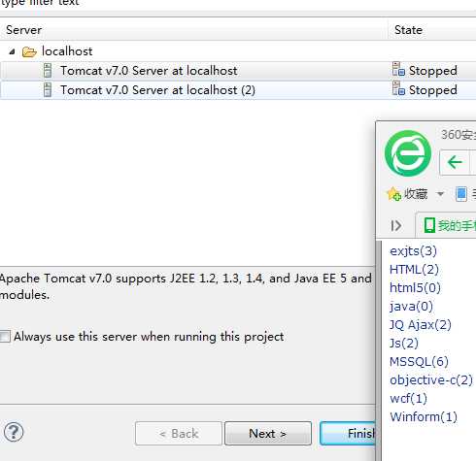Open the wcf(1) category link
476x461 pixels.
point(408,399)
